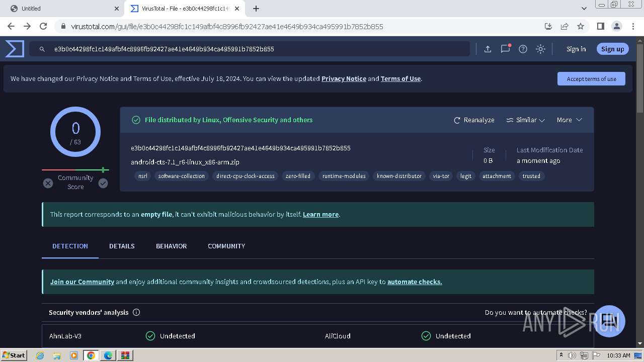Screen dimensions: 644x362
Task: Click the search magnifier icon
Action: click(x=43, y=49)
